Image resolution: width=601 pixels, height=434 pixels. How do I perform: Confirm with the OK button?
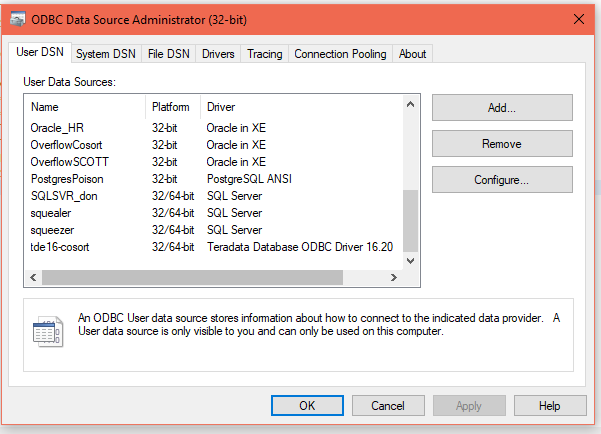click(307, 406)
